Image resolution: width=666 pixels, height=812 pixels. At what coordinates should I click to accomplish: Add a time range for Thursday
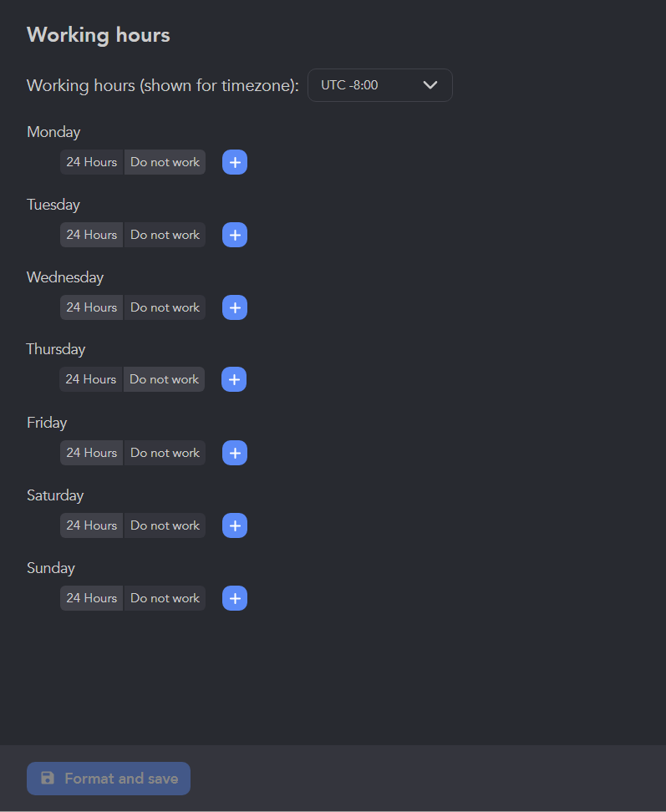pos(234,379)
